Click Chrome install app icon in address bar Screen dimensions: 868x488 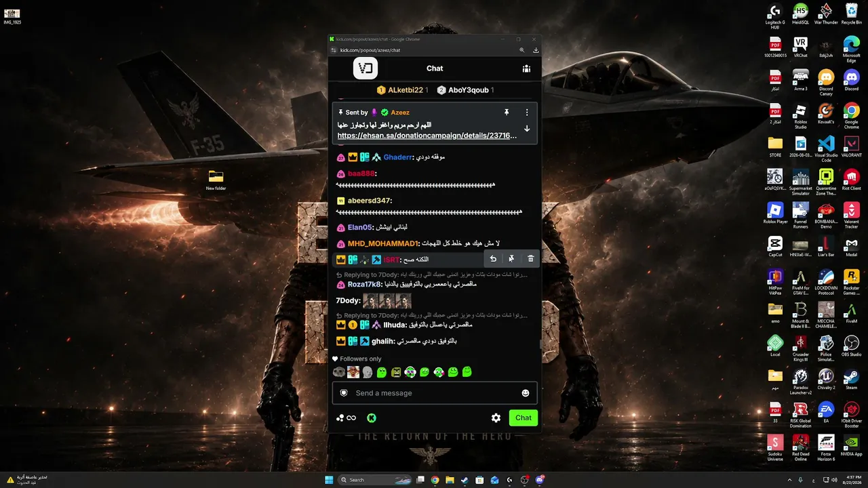coord(536,50)
